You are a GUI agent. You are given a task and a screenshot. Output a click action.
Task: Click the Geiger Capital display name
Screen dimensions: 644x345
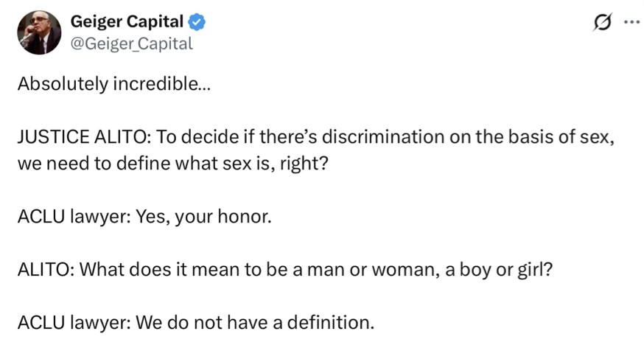[126, 22]
